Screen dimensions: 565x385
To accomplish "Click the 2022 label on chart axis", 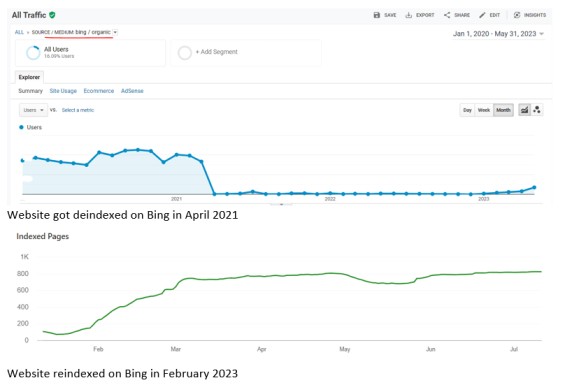I will point(330,199).
